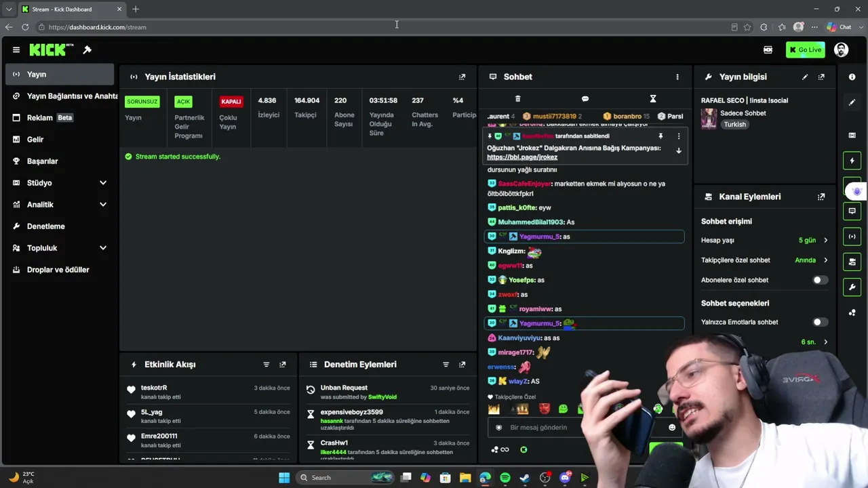Image resolution: width=868 pixels, height=488 pixels.
Task: Open the bbl.page/jrokez link
Action: coord(522,157)
